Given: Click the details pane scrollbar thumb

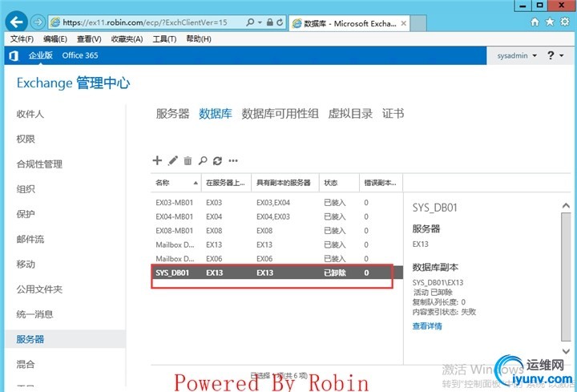Looking at the screenshot, I should [x=566, y=277].
